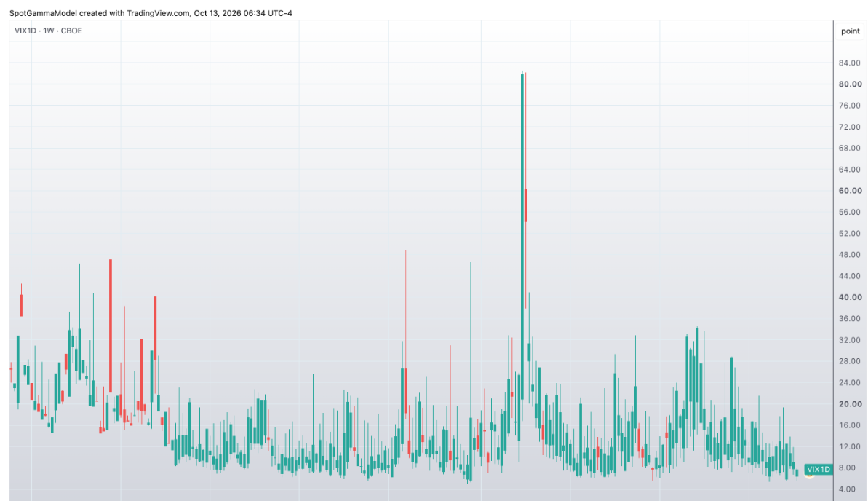The height and width of the screenshot is (501, 868).
Task: Click the 68.00 price axis label
Action: (x=850, y=148)
